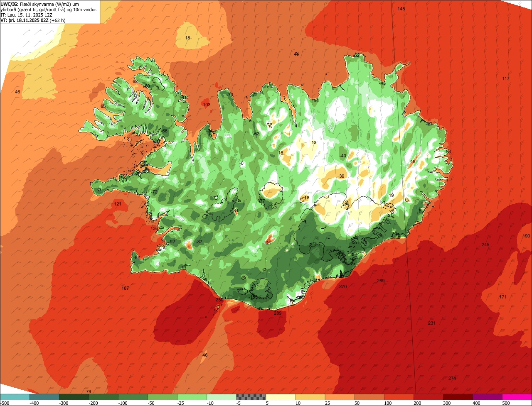Click the map value '231'

432,323
